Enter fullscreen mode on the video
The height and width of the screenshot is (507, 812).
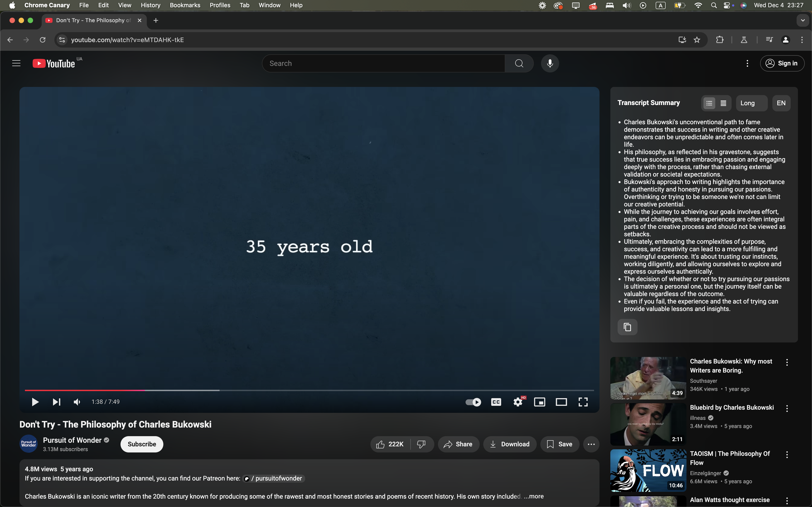[583, 402]
